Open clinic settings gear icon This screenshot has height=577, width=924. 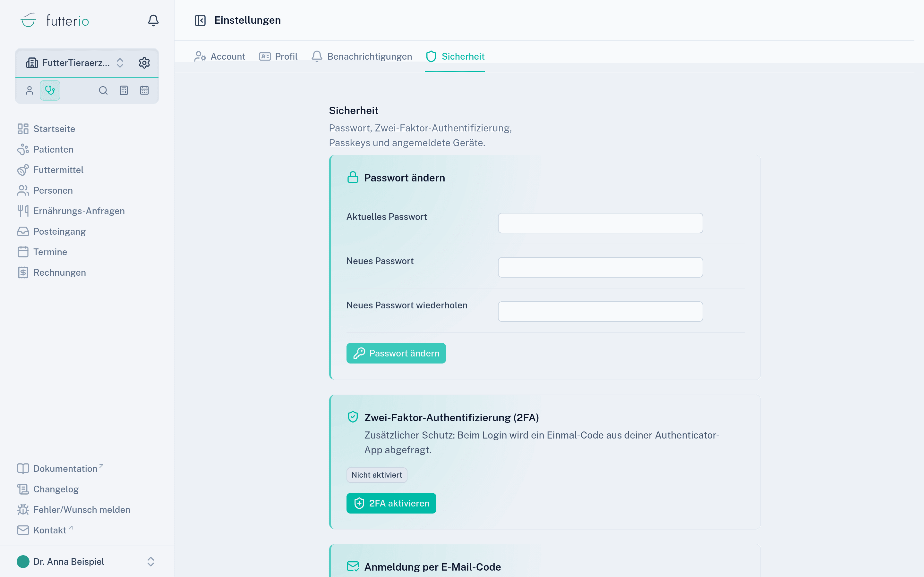pos(144,63)
